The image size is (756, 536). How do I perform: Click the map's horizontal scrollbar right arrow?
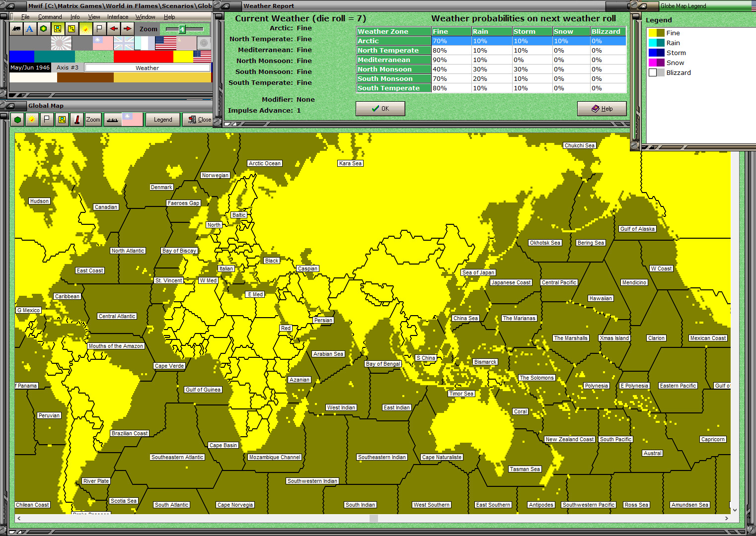(726, 518)
